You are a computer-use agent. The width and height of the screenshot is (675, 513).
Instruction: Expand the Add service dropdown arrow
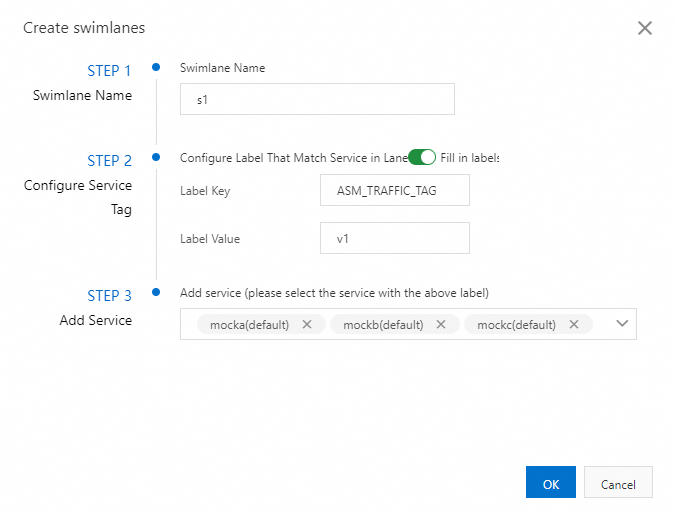click(x=622, y=323)
